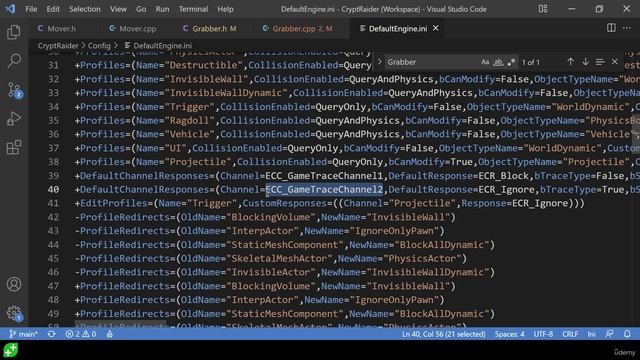Click highlighted ECC_GameTraceChannel2 text

tap(324, 189)
